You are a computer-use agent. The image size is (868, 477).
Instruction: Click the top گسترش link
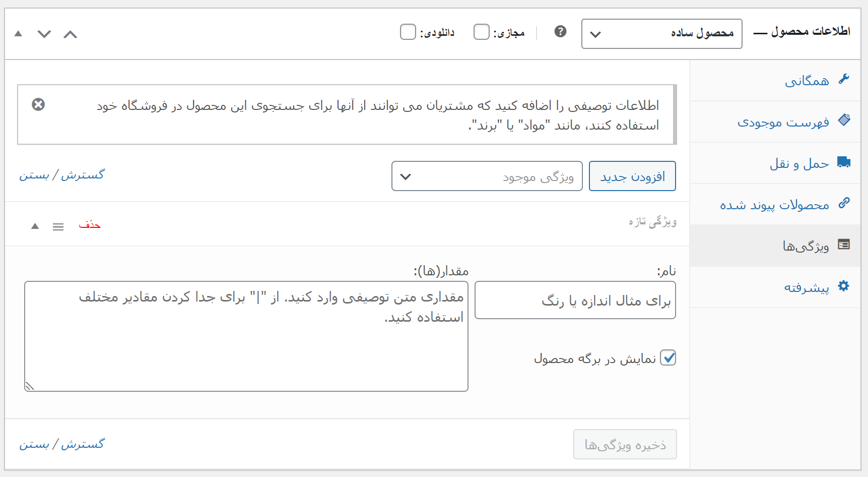[x=83, y=175]
